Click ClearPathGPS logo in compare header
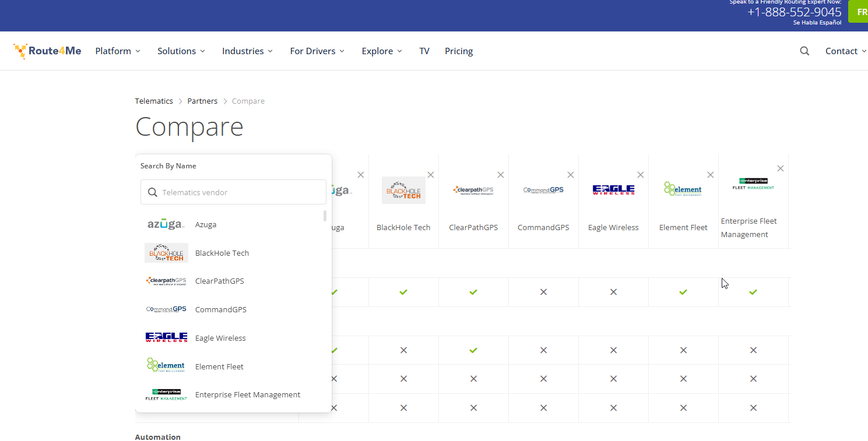The image size is (868, 441). click(473, 190)
